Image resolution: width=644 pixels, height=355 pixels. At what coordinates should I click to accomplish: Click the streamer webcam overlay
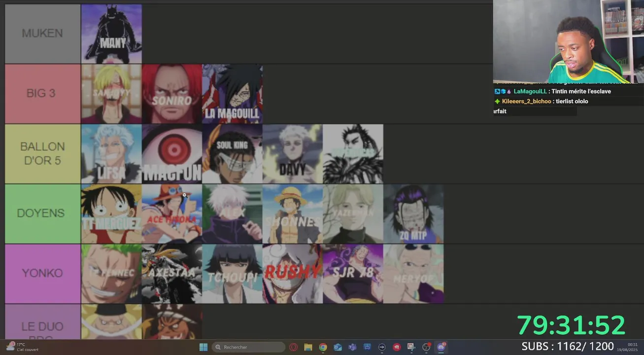[x=569, y=41]
